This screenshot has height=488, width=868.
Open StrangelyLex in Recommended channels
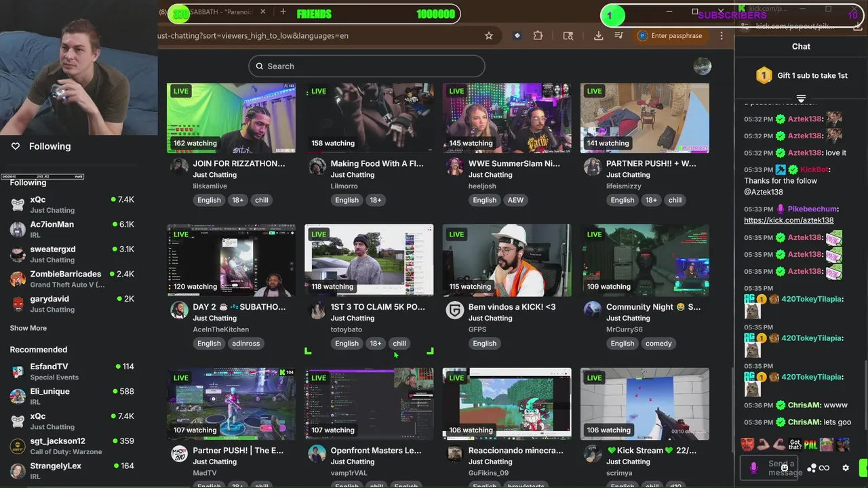[x=72, y=470]
